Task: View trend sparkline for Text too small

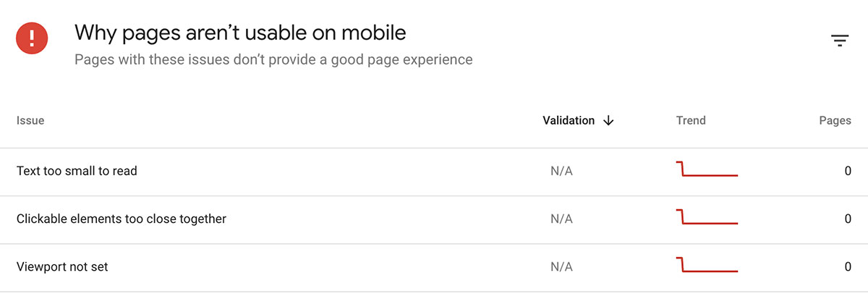Action: click(x=707, y=169)
